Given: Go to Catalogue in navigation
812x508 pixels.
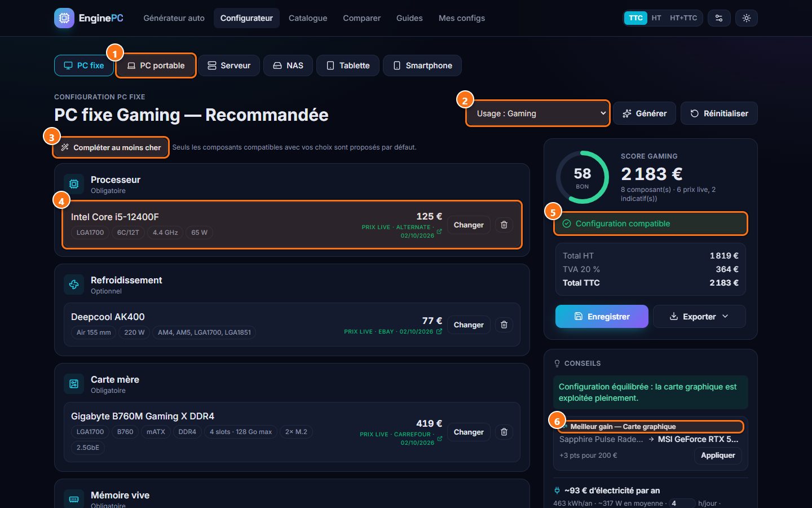Looking at the screenshot, I should pos(308,18).
